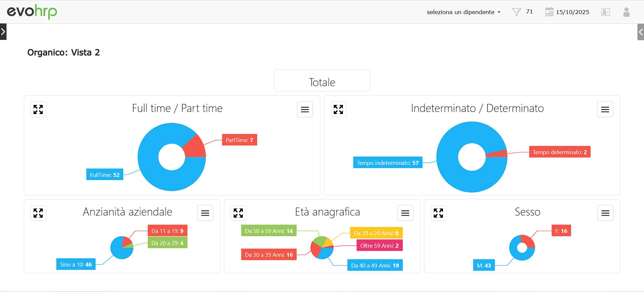Expand the Full time / Part time chart fullscreen
The image size is (644, 292).
pyautogui.click(x=38, y=109)
